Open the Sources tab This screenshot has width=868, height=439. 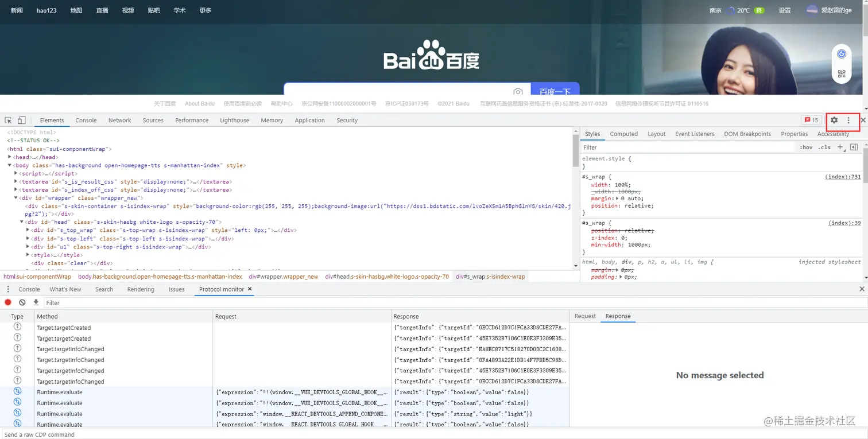tap(153, 121)
